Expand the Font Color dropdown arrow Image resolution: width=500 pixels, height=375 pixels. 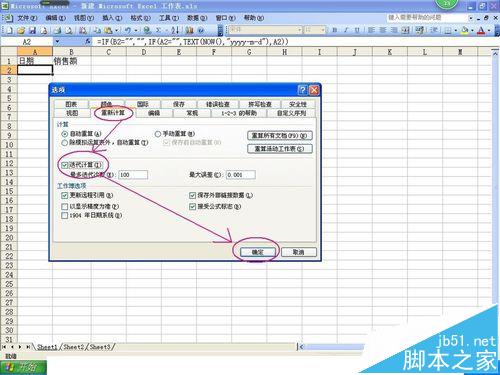tap(489, 30)
